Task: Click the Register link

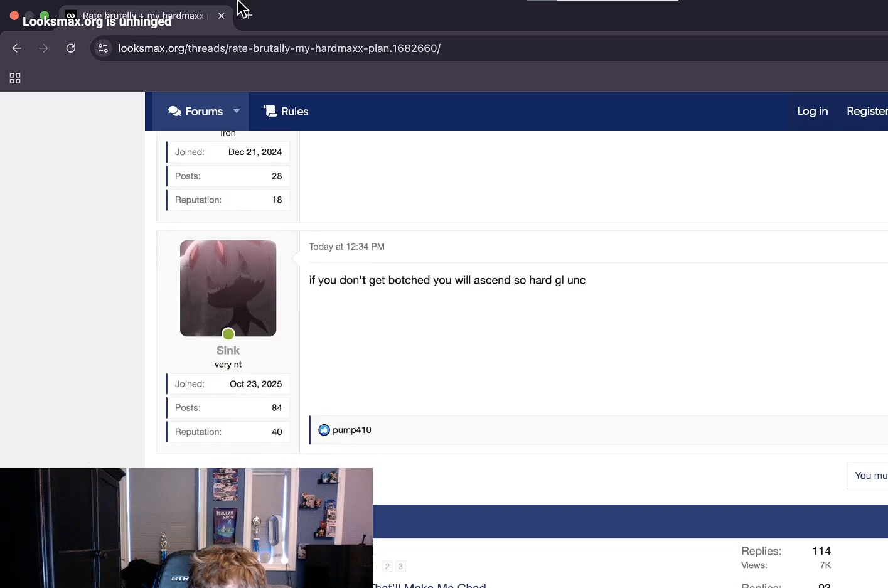Action: [x=867, y=111]
